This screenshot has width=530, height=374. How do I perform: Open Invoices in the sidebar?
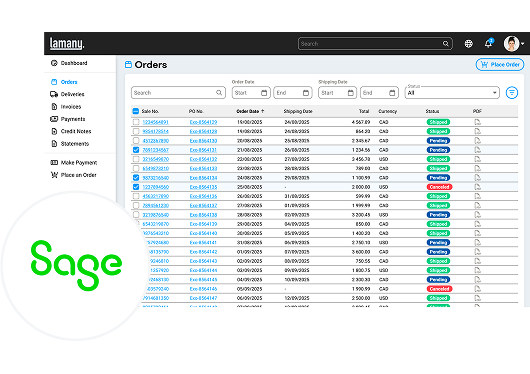(71, 107)
